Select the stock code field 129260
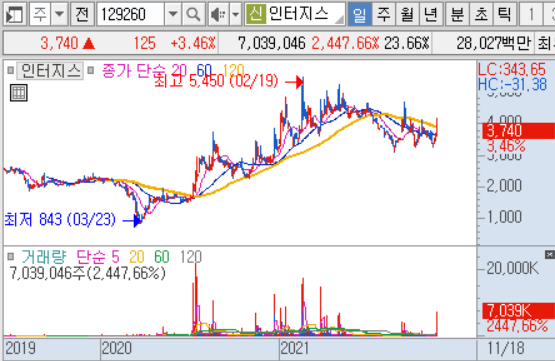This screenshot has width=555, height=361. [x=130, y=15]
